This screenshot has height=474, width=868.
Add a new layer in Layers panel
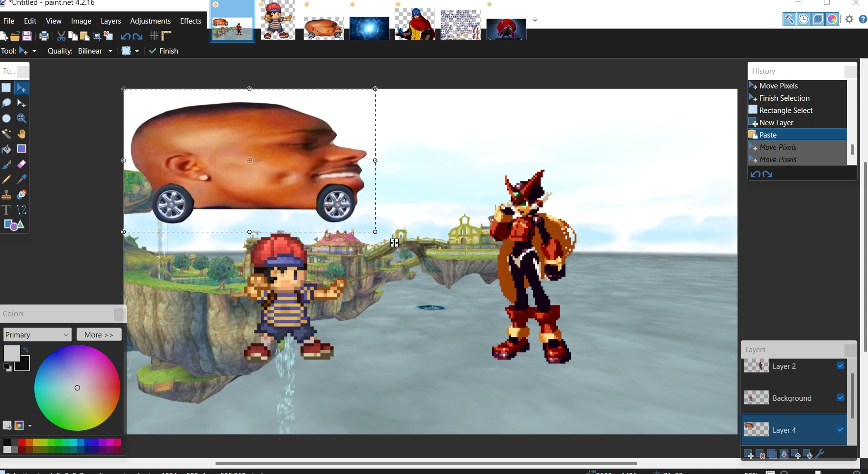pyautogui.click(x=749, y=454)
